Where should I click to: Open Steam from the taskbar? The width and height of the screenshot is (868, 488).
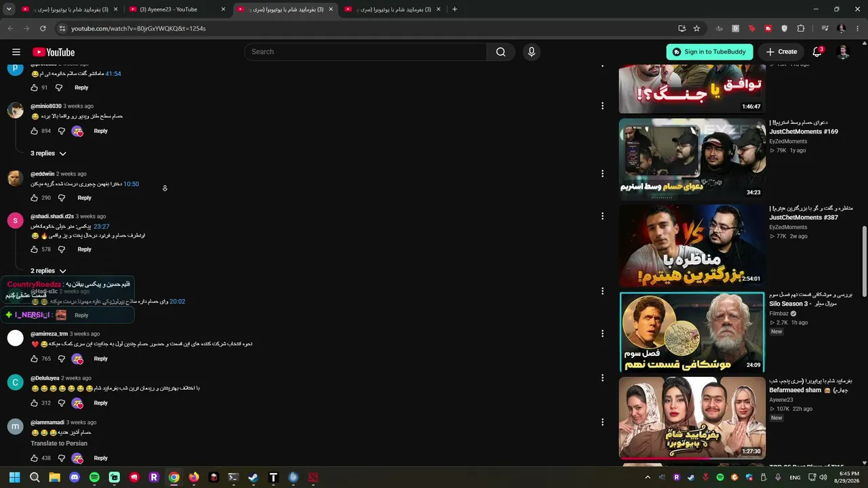[x=253, y=477]
